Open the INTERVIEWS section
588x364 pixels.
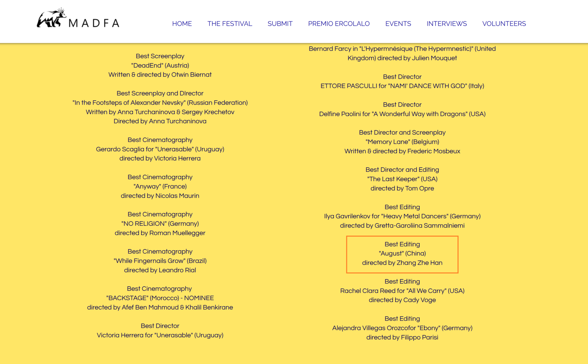(447, 24)
